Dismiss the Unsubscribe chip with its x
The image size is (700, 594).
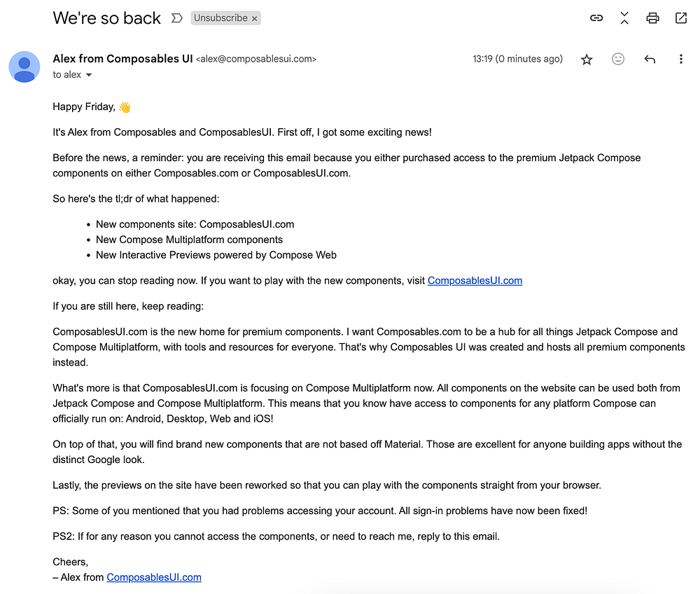point(255,18)
